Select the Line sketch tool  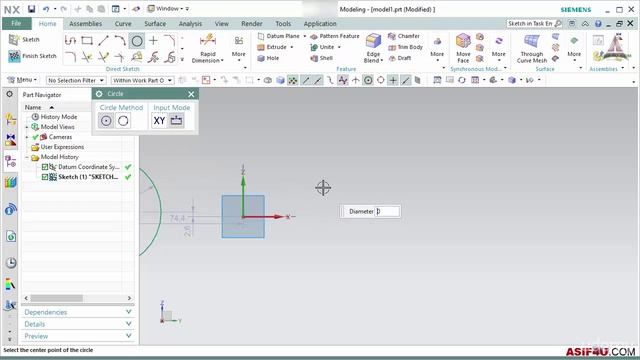[103, 40]
